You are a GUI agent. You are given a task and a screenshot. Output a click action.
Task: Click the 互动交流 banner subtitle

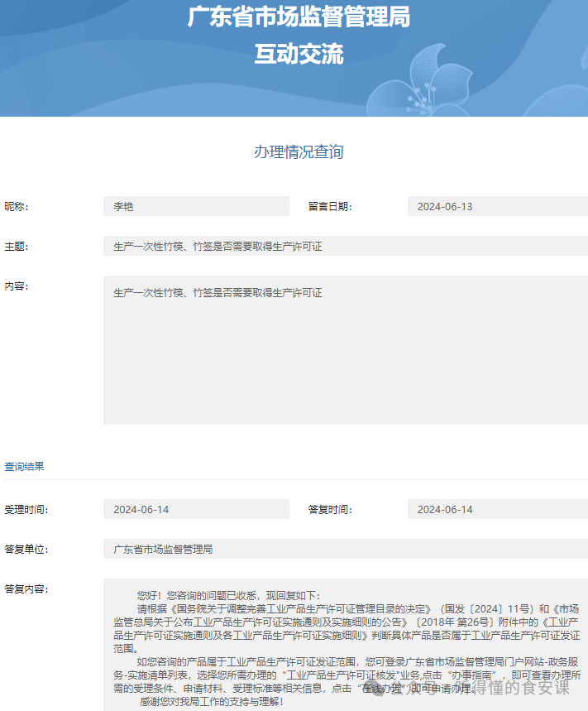point(299,54)
